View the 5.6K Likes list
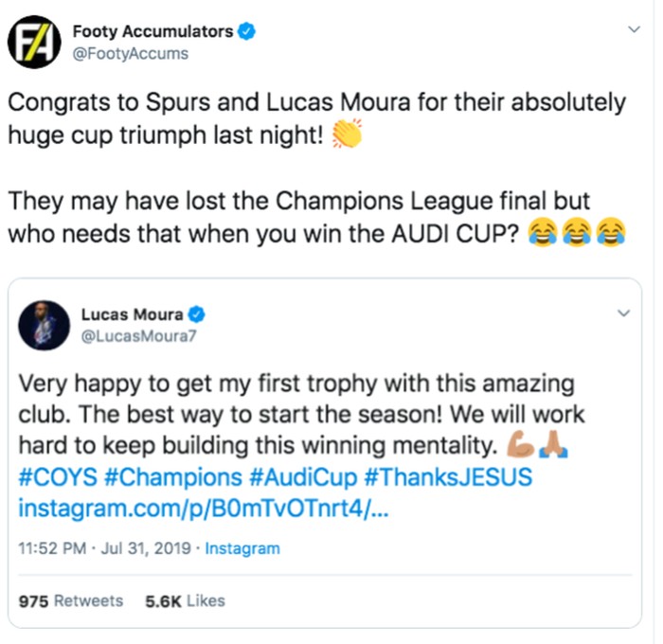The width and height of the screenshot is (663, 644). [x=185, y=600]
